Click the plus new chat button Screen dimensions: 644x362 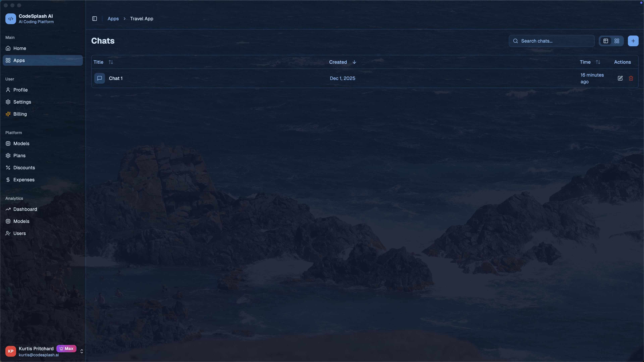[x=633, y=41]
